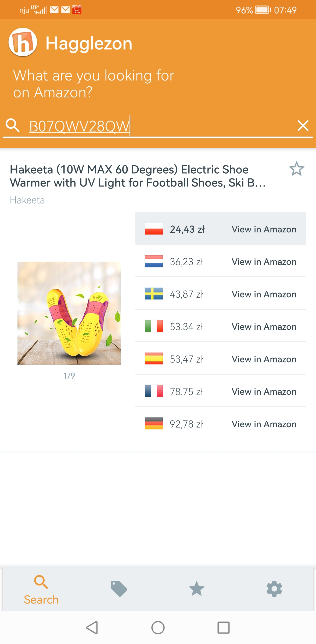
Task: View the 53,47 zł Spain offer in Amazon
Action: [x=264, y=359]
